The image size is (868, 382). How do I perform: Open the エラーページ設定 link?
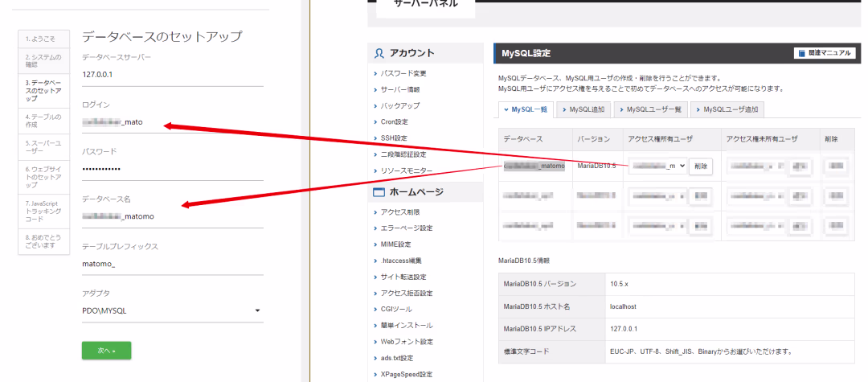[407, 228]
